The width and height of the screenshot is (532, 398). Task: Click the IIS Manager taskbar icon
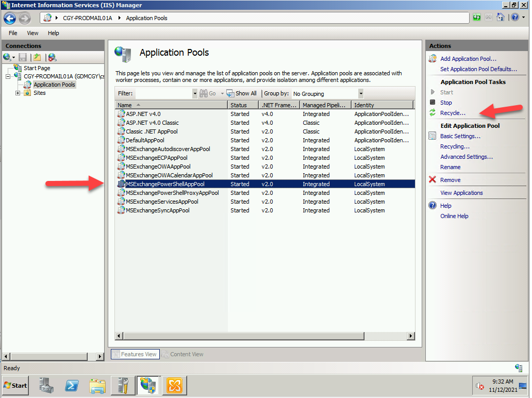148,386
